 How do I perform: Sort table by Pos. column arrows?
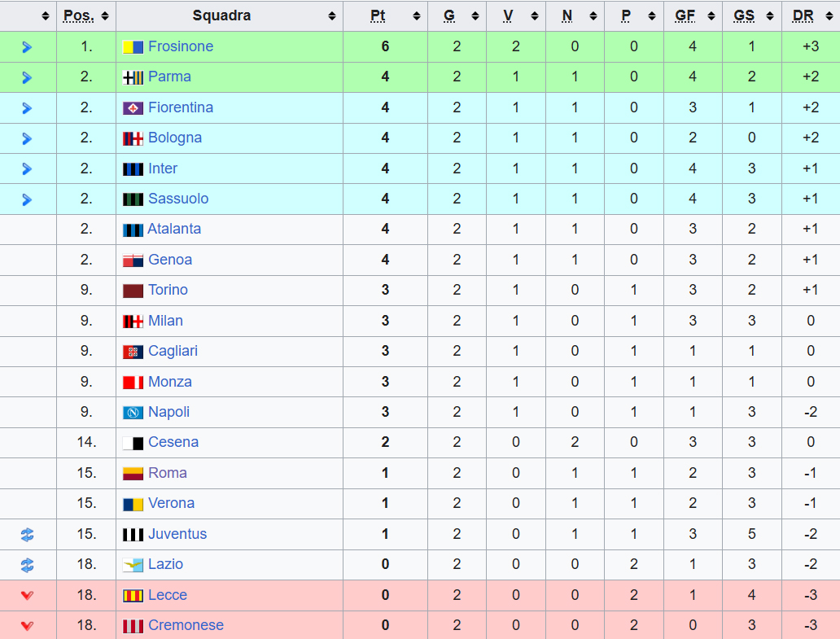(x=104, y=16)
